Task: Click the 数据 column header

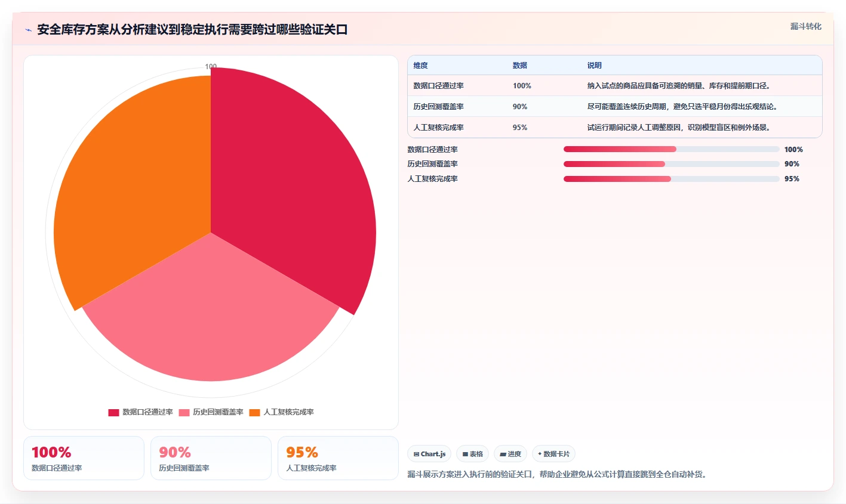Action: click(x=519, y=66)
